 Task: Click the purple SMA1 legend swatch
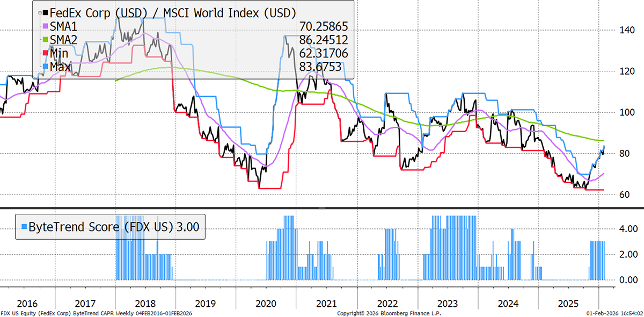[x=46, y=26]
